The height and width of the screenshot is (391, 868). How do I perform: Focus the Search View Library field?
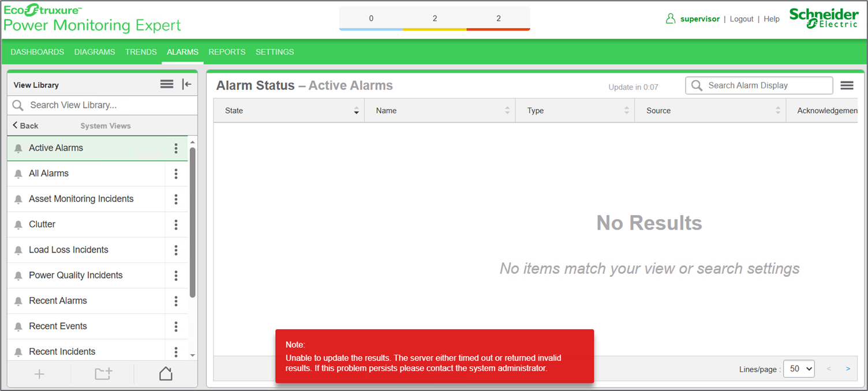pyautogui.click(x=102, y=105)
